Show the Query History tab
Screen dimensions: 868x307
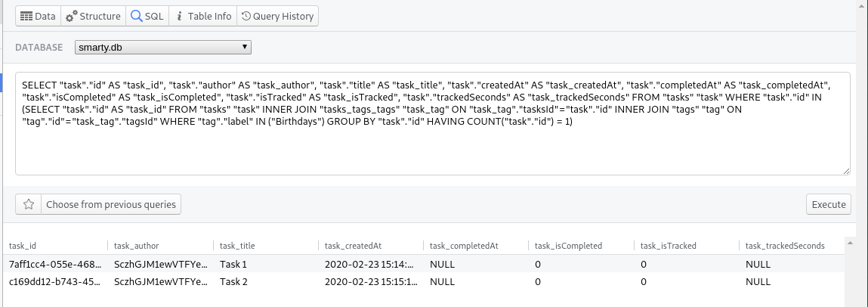pos(277,16)
